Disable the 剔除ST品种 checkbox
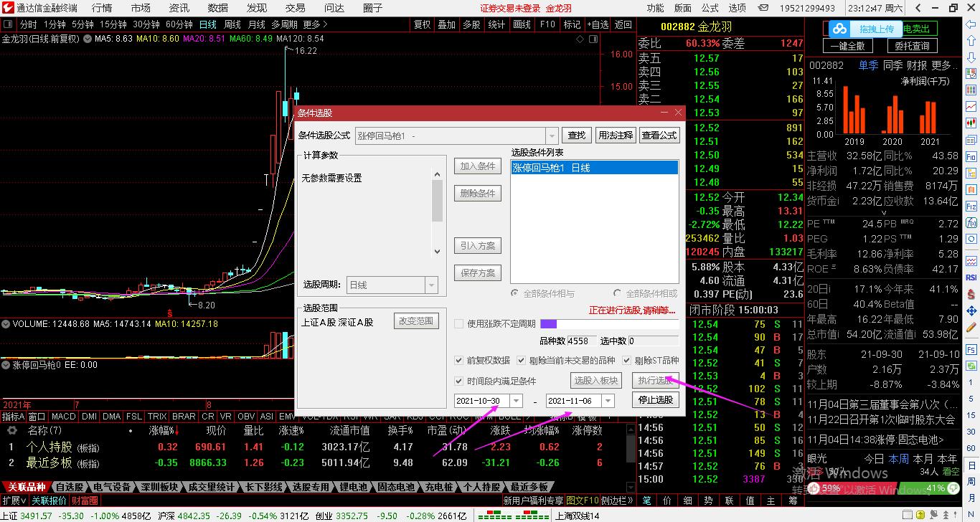The height and width of the screenshot is (522, 980). [x=626, y=361]
